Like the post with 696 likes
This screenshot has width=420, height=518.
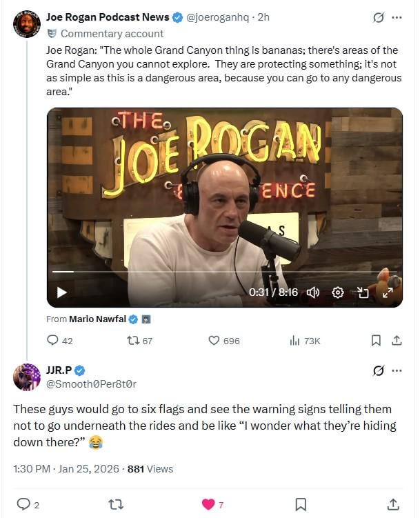(214, 340)
